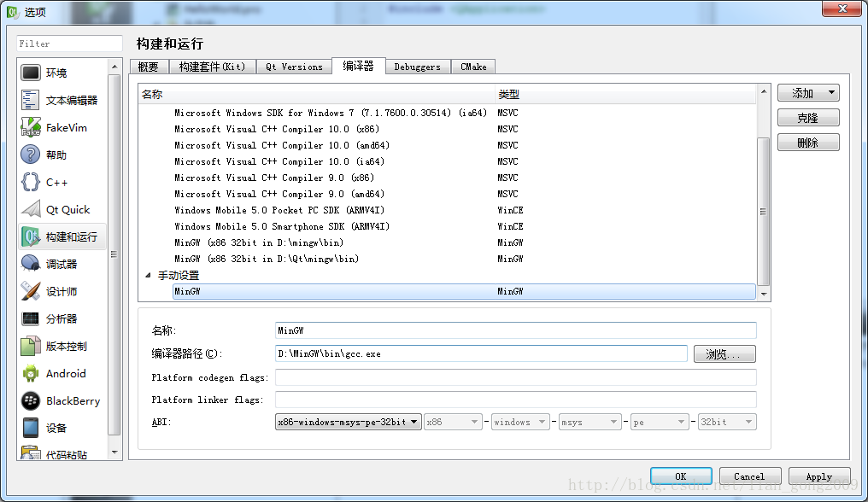The width and height of the screenshot is (868, 502).
Task: Switch to the CMake tab
Action: click(x=473, y=67)
